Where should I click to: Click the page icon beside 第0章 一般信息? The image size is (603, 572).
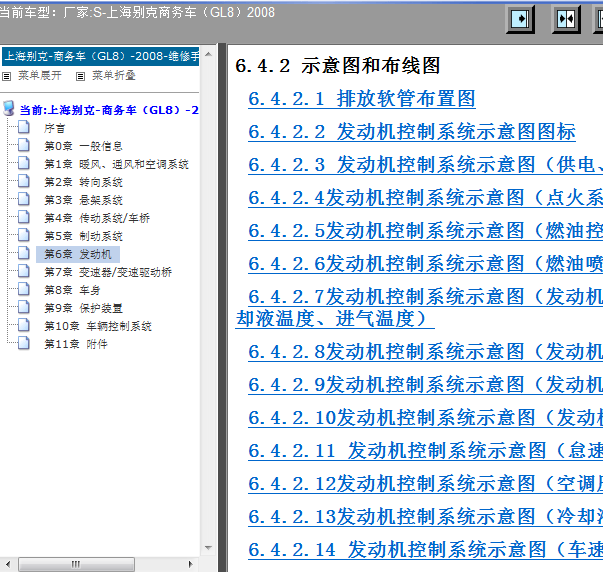(x=24, y=145)
